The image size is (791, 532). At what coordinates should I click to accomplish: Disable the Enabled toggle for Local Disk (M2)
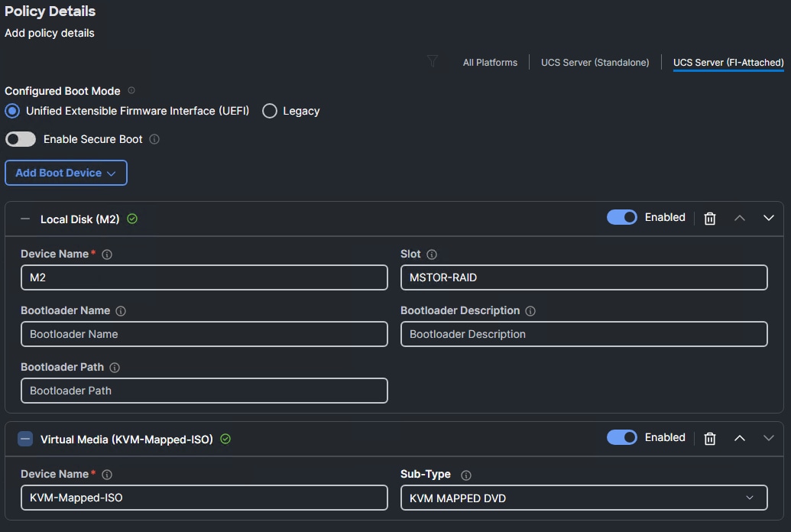[621, 217]
